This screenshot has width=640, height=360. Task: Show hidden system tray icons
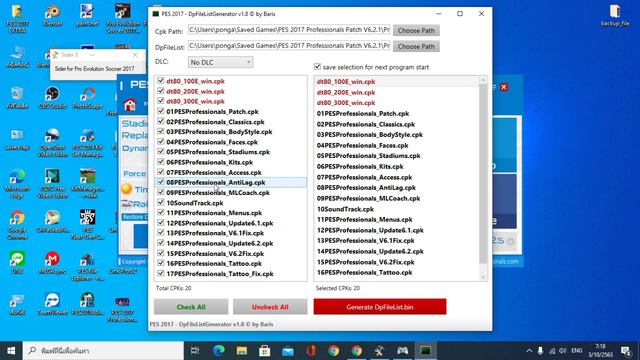pyautogui.click(x=529, y=351)
